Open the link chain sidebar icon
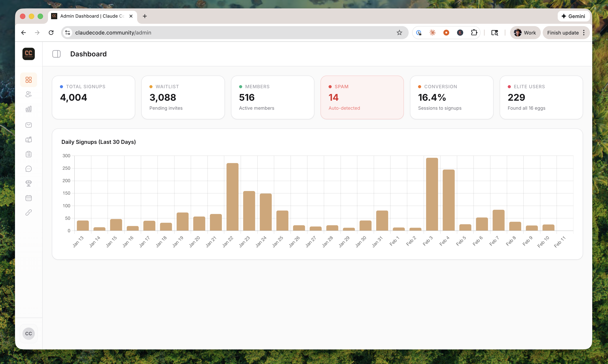This screenshot has height=364, width=608. pos(28,212)
